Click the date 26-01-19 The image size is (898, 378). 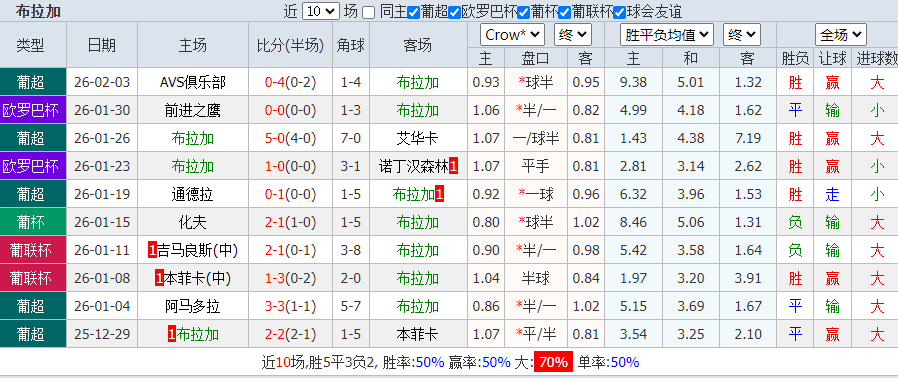click(102, 194)
